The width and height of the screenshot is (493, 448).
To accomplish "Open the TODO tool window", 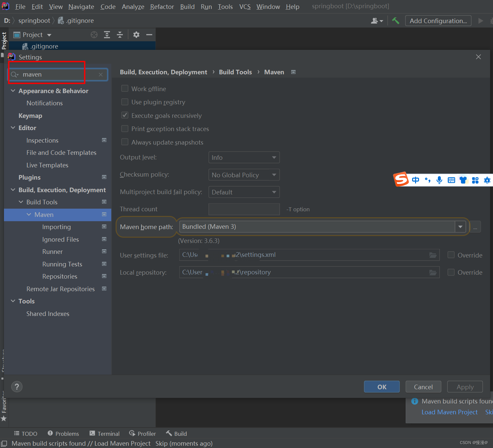I will tap(26, 433).
